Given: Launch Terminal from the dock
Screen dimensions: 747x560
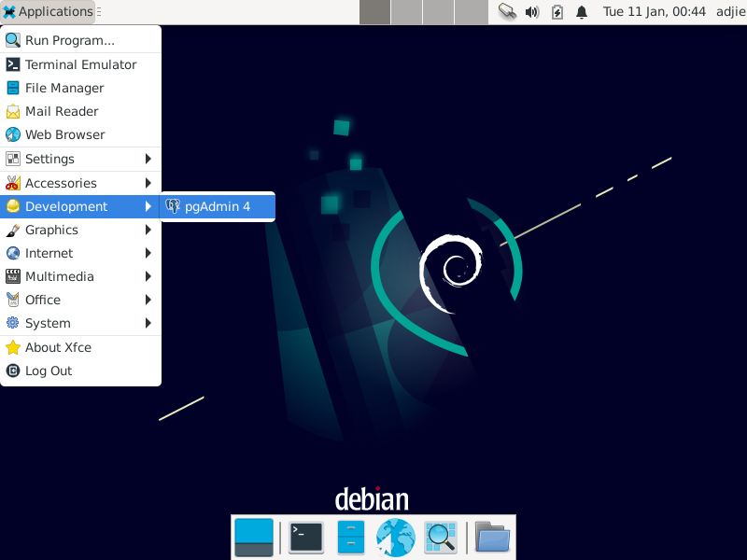Looking at the screenshot, I should click(x=306, y=538).
